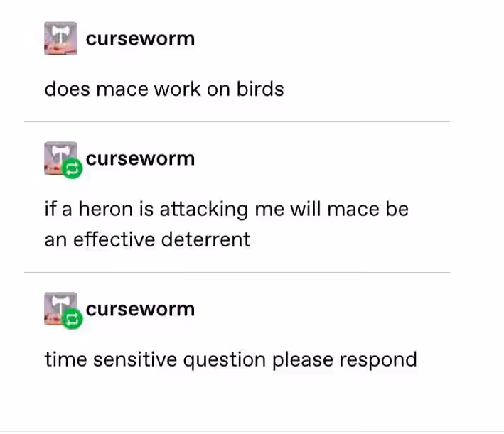Click the axe symbol in the top avatar
504x434 pixels.
pos(61,33)
